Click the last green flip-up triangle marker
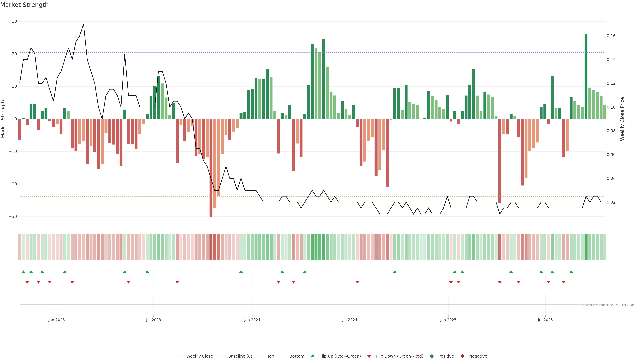Screen dimensions: 644x362 point(571,272)
